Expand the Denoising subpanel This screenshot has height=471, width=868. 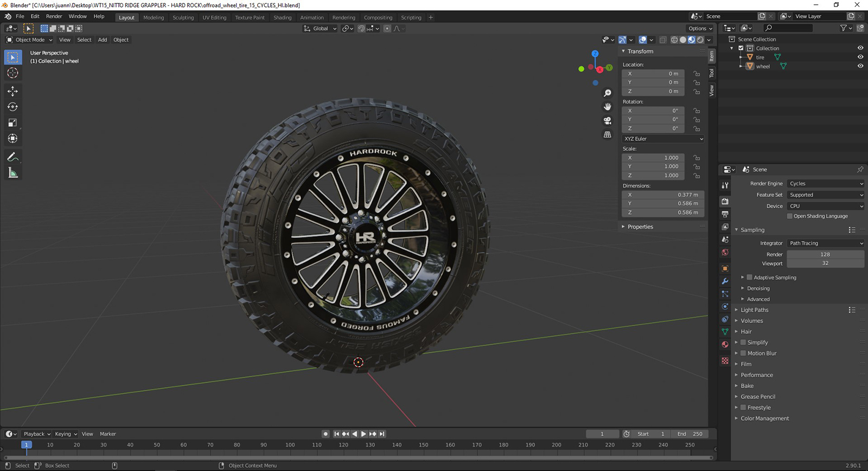[x=758, y=288]
